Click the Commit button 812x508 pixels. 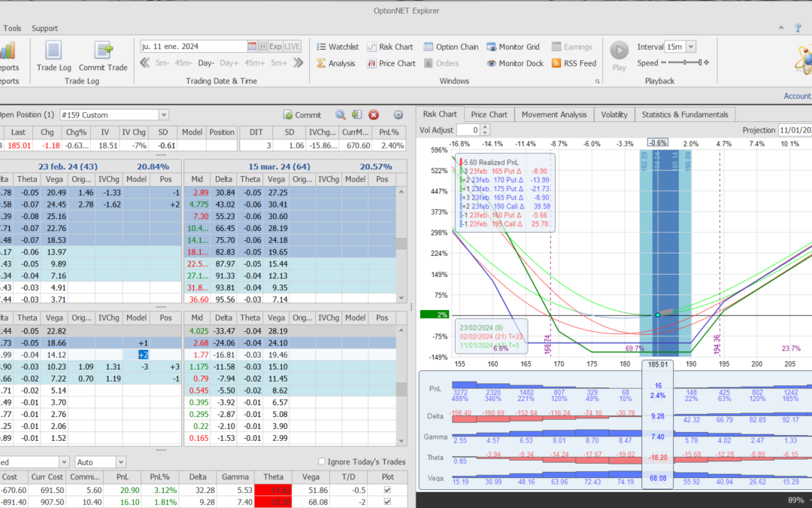(302, 115)
